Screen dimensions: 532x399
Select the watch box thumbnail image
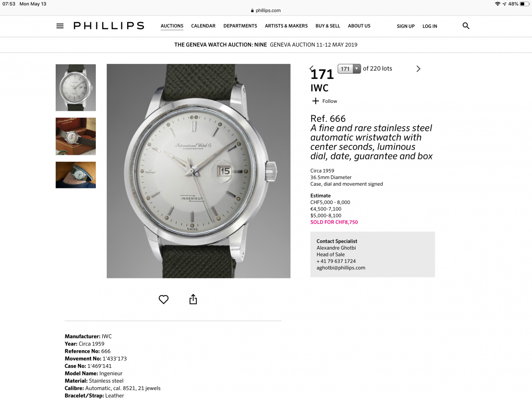(76, 136)
